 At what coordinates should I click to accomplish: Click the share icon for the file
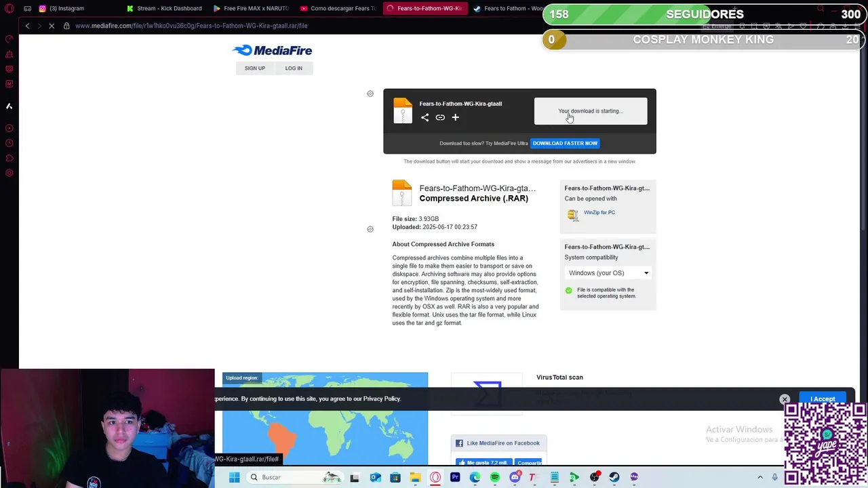[425, 117]
